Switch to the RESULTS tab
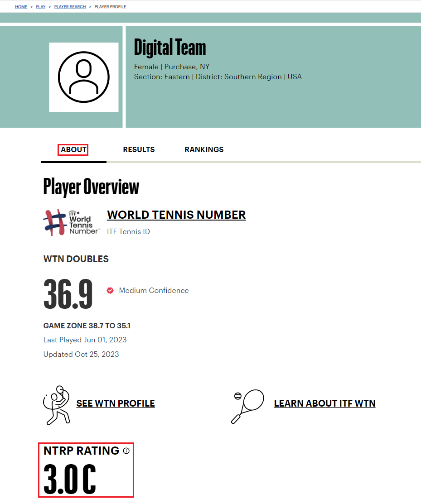The width and height of the screenshot is (421, 504). [x=139, y=149]
